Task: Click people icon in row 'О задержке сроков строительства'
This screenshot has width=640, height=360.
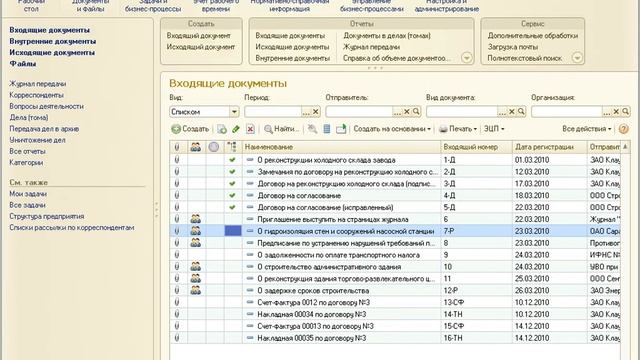Action: [x=196, y=290]
